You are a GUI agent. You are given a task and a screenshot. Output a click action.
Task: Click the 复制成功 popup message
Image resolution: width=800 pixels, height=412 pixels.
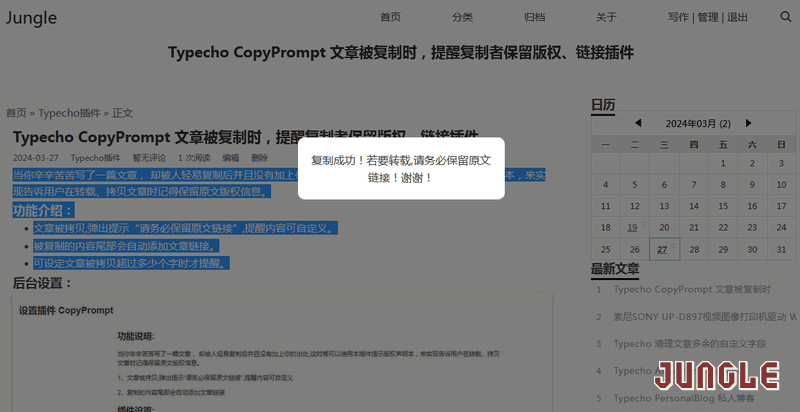pos(401,169)
